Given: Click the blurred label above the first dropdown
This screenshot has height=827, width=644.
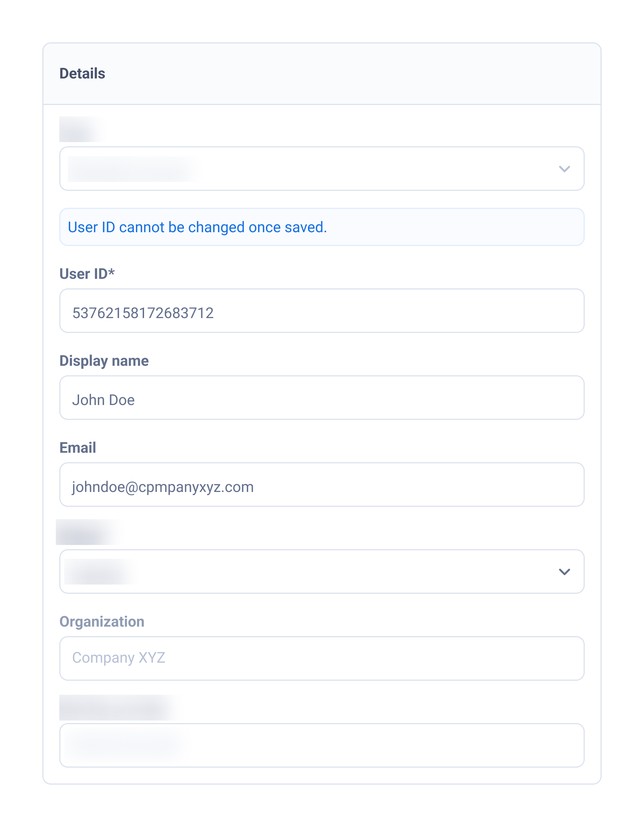Looking at the screenshot, I should (x=80, y=129).
